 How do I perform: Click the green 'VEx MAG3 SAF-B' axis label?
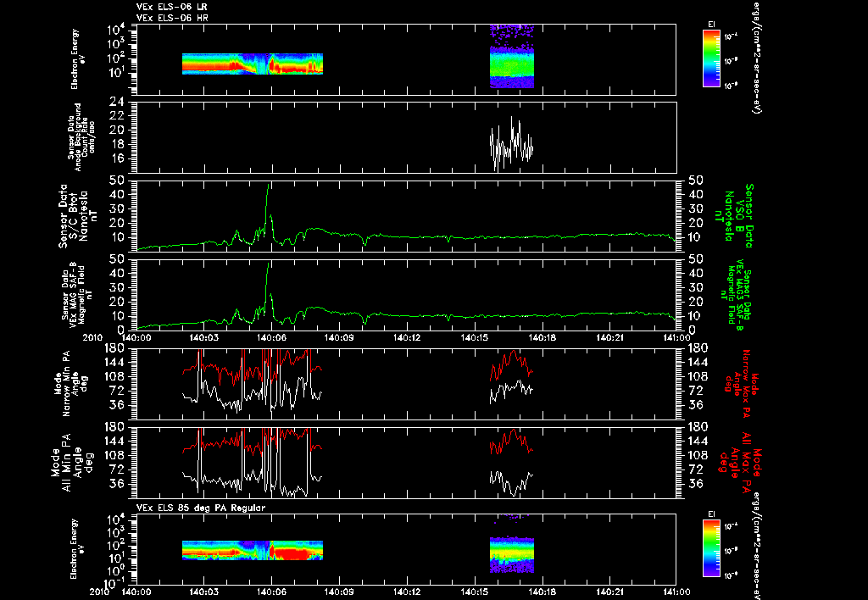click(x=738, y=295)
